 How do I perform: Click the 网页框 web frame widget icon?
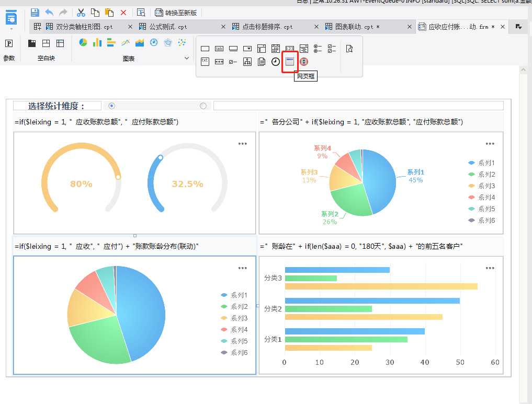[x=290, y=62]
